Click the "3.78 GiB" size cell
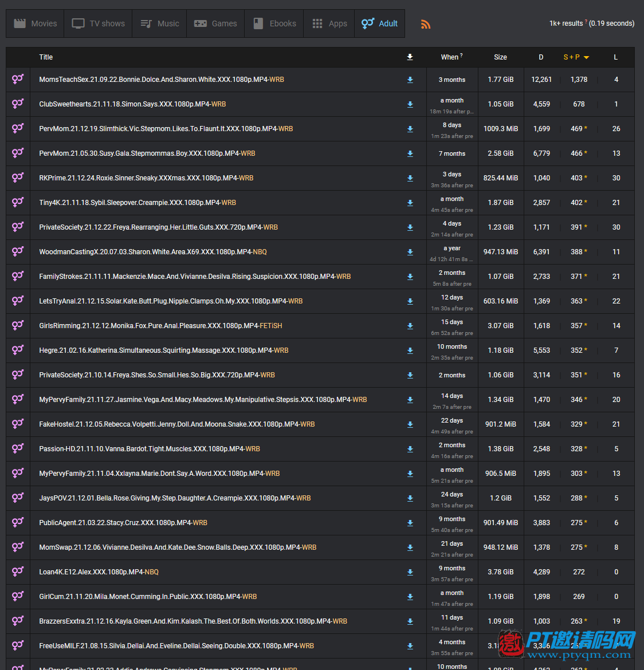Viewport: 644px width, 670px height. click(x=501, y=572)
